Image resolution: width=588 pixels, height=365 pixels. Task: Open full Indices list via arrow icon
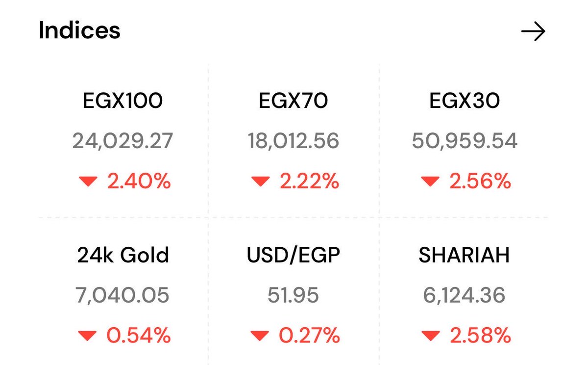533,32
